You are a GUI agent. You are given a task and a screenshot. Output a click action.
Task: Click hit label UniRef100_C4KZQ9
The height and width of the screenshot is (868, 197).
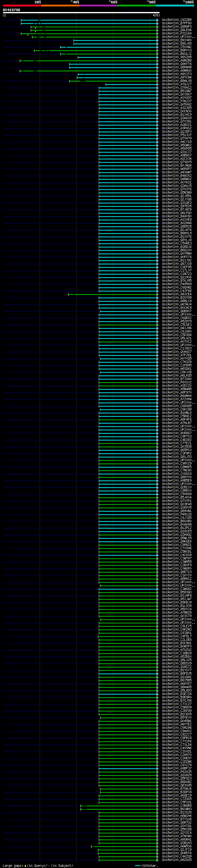[177, 857]
